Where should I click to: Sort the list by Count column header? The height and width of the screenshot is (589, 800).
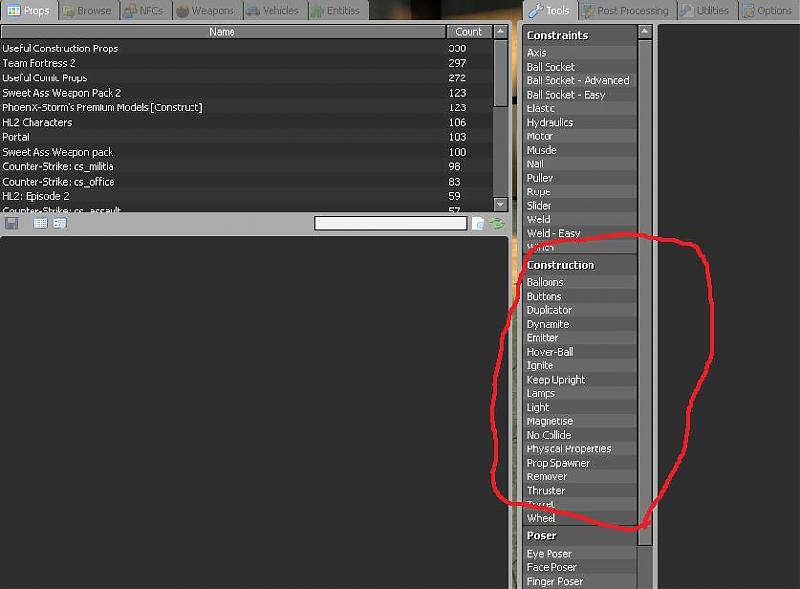(x=468, y=32)
